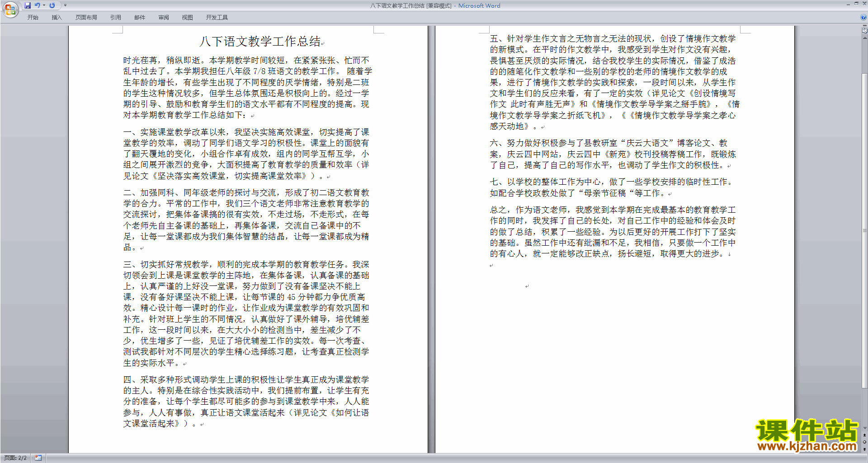Open the 邮件 ribbon tab
Image resolution: width=868 pixels, height=463 pixels.
140,18
